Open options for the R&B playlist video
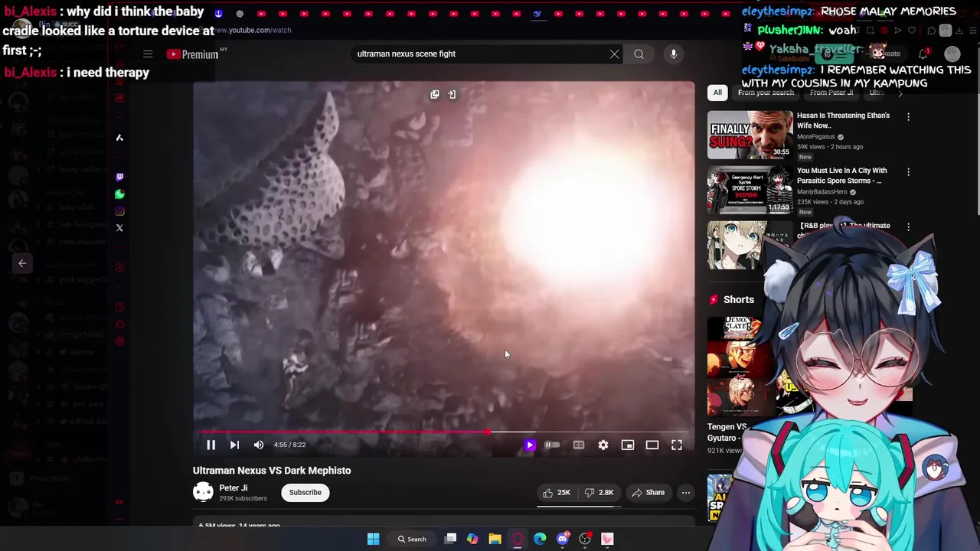Screen dimensions: 980x551 point(908,227)
